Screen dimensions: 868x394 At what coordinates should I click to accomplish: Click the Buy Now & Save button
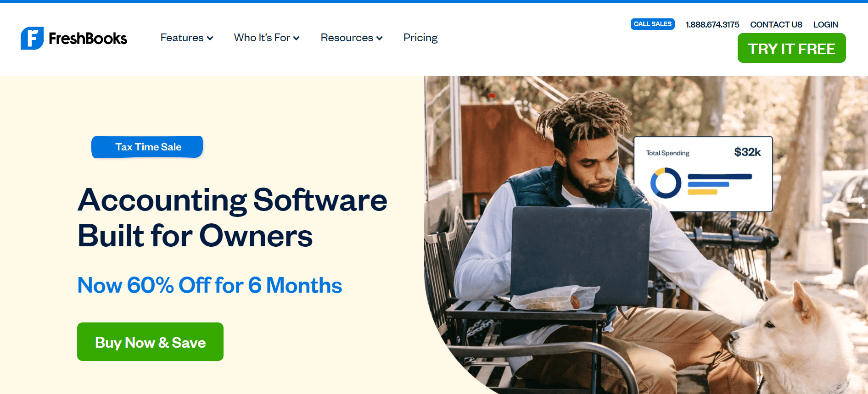150,342
